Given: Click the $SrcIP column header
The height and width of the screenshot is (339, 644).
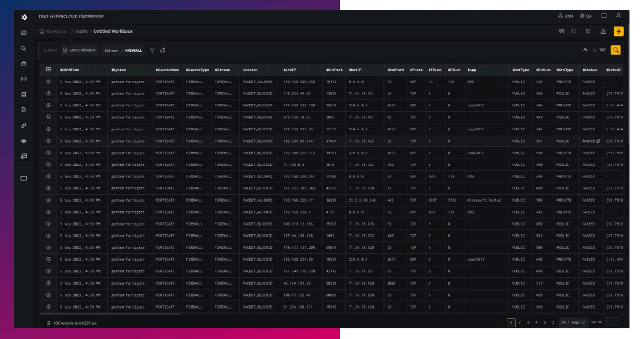Looking at the screenshot, I should [x=290, y=70].
